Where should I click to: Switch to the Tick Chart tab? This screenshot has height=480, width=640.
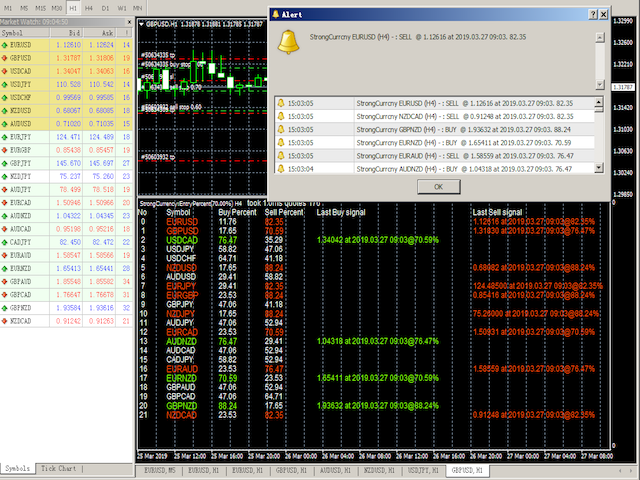click(60, 468)
